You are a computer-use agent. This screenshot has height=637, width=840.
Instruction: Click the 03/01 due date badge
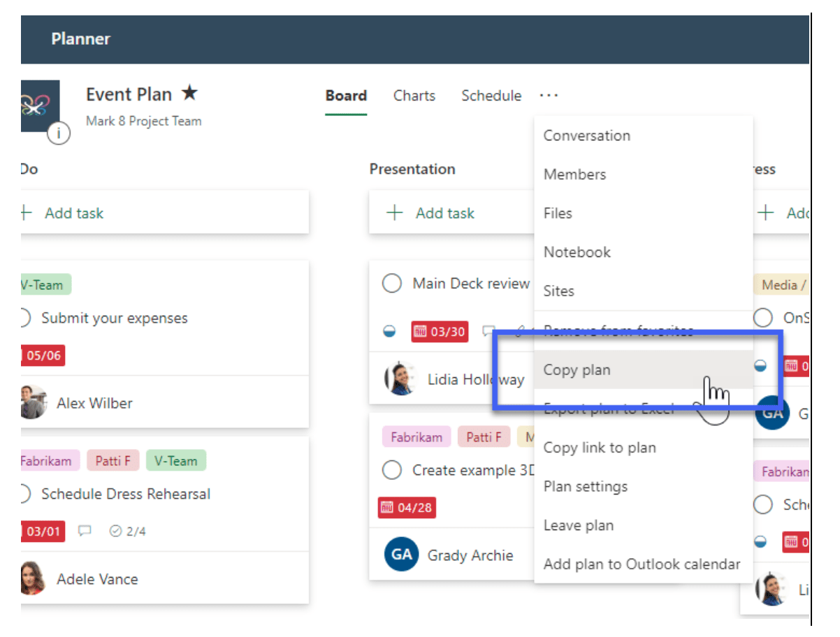43,532
